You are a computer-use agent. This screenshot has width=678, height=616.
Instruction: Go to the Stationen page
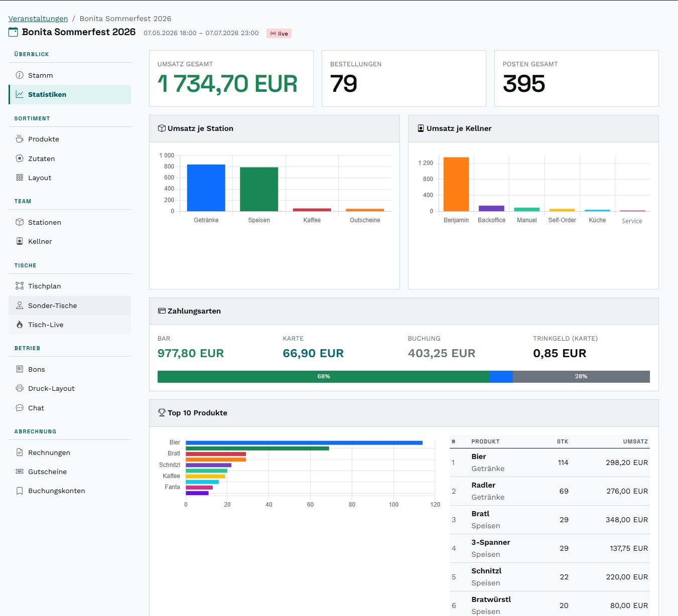point(70,222)
